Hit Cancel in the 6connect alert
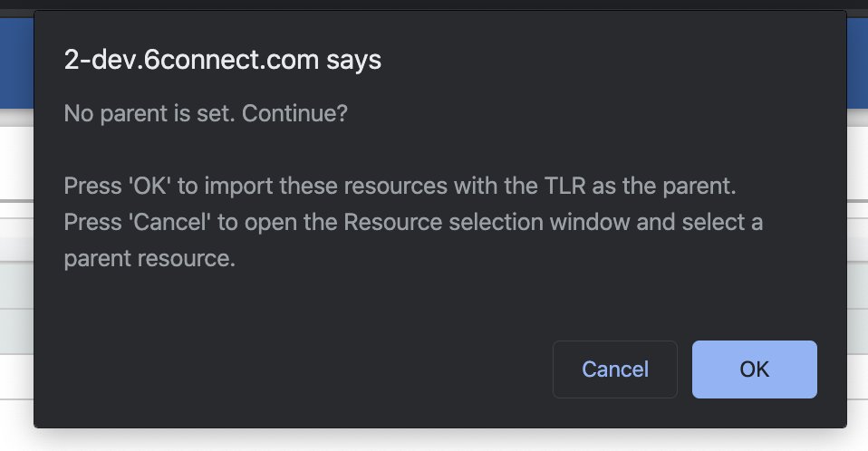This screenshot has width=868, height=451. tap(615, 369)
